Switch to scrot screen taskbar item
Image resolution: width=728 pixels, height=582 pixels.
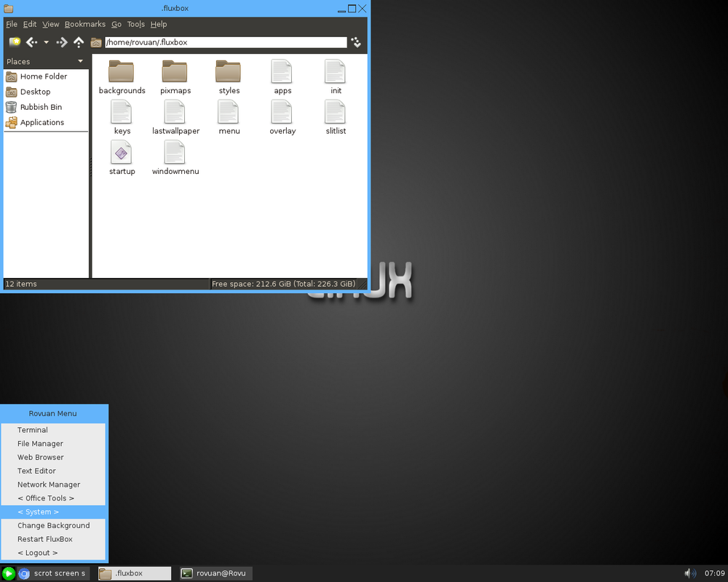click(53, 574)
